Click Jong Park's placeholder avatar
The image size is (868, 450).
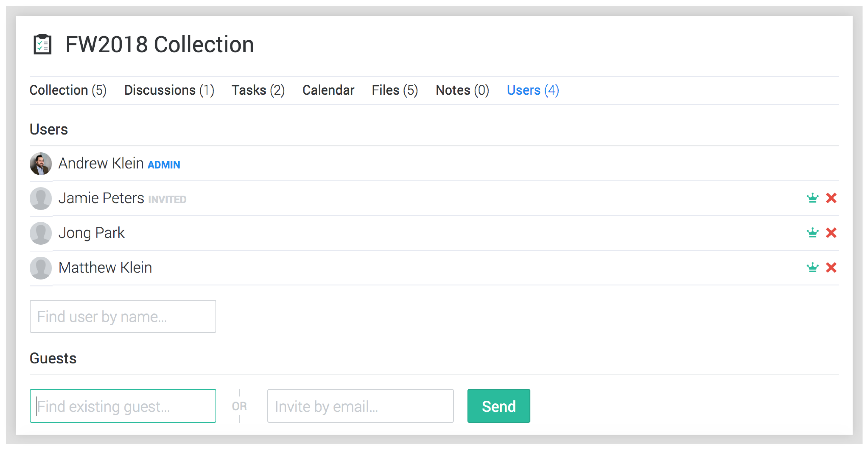(41, 233)
